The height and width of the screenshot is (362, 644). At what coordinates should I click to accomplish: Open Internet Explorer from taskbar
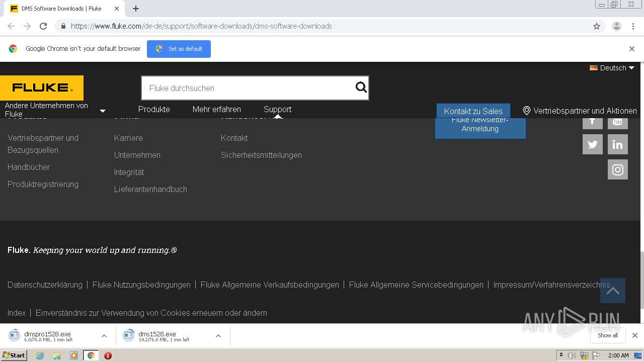point(40,355)
